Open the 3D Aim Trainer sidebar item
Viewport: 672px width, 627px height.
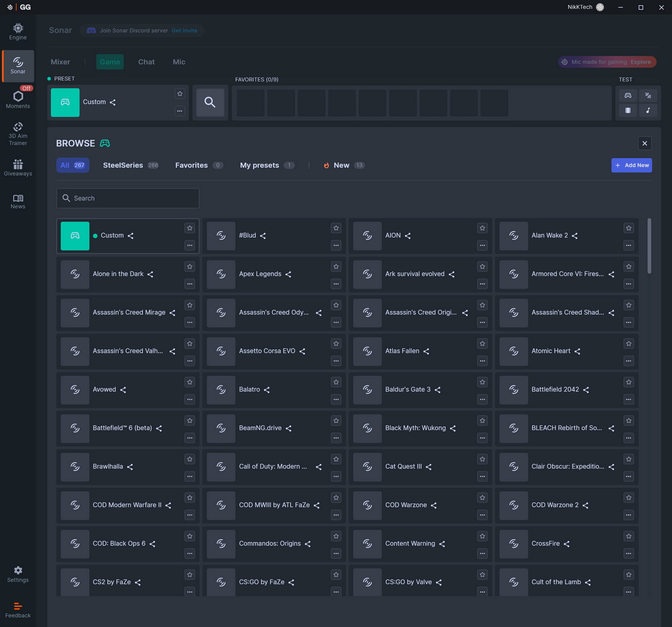pyautogui.click(x=18, y=133)
